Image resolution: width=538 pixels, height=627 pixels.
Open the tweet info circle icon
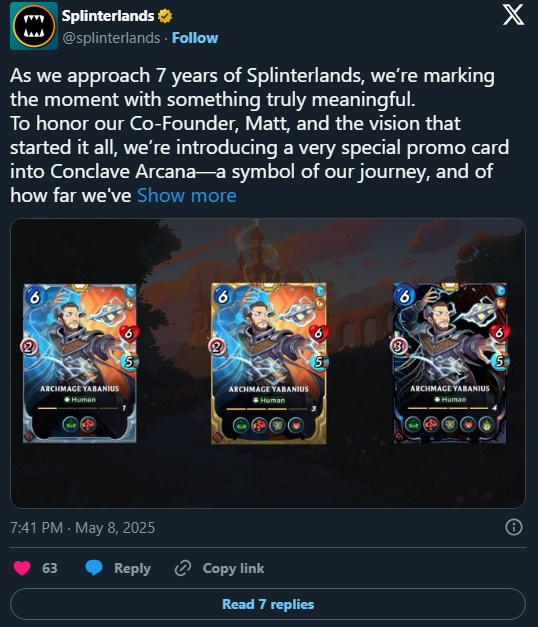pyautogui.click(x=514, y=527)
